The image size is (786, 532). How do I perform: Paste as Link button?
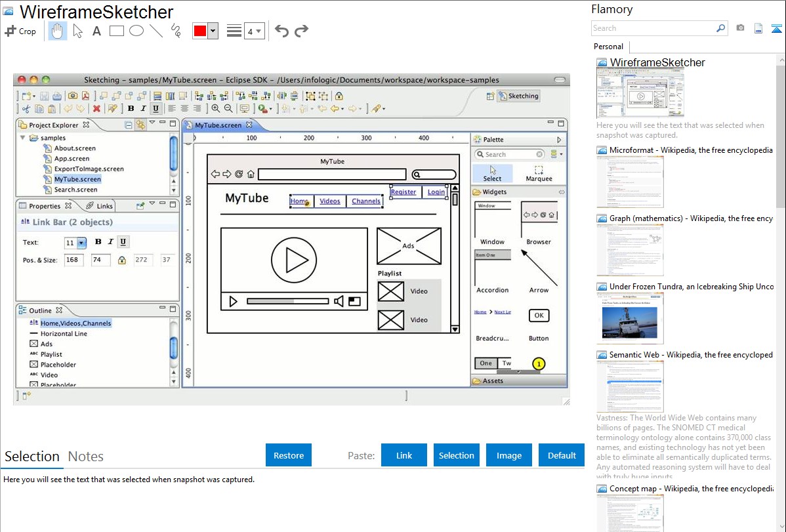pyautogui.click(x=404, y=455)
